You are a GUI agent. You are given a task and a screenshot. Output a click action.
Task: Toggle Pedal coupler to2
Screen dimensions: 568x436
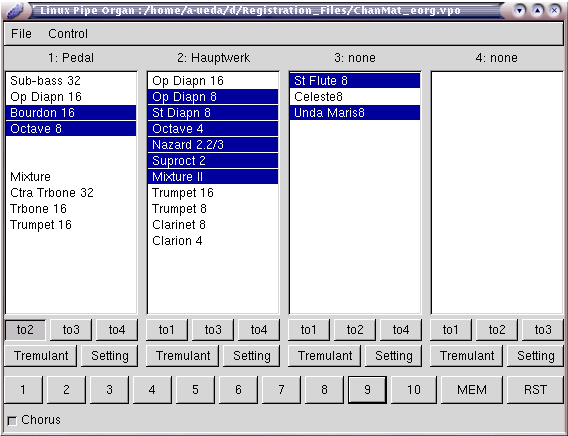pyautogui.click(x=25, y=330)
